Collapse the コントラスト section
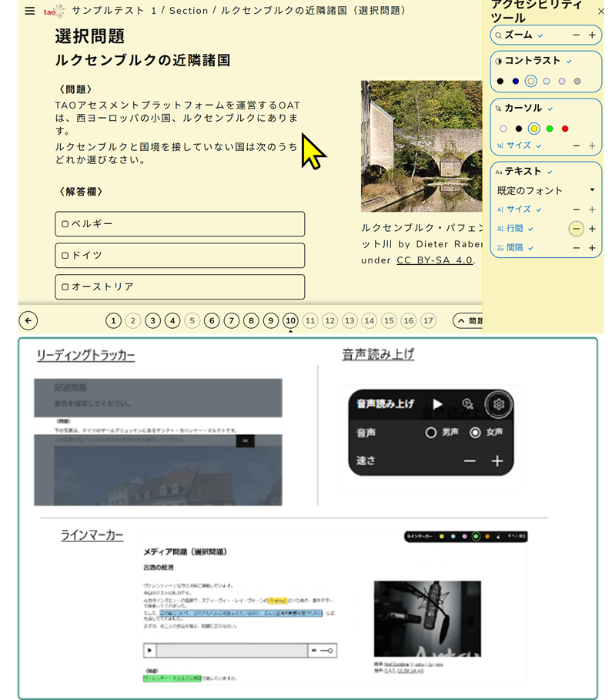Screen dimensions: 612x700 tap(569, 61)
